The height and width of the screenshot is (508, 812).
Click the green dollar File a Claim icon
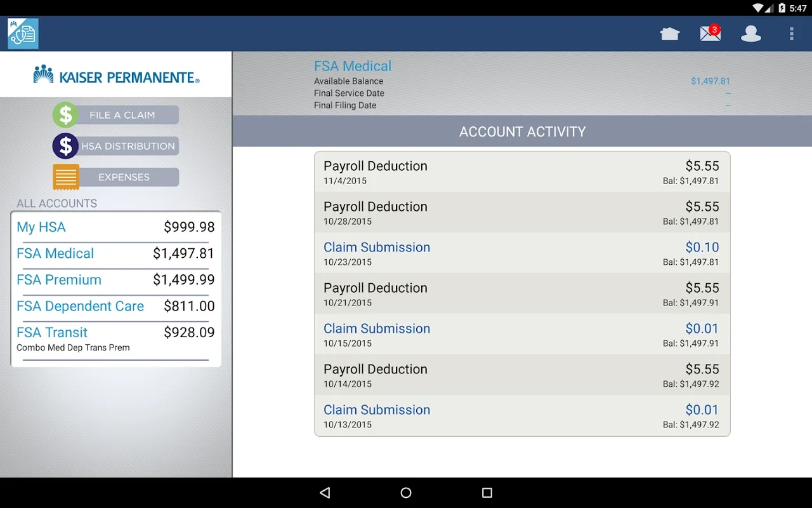[65, 115]
